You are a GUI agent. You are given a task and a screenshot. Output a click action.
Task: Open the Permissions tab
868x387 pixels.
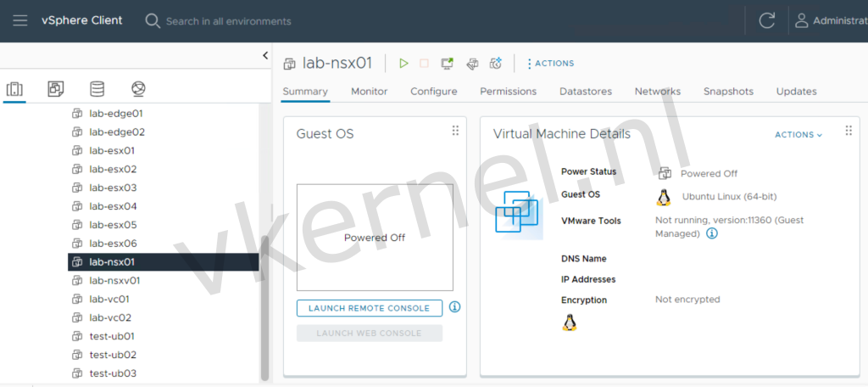[x=509, y=92]
